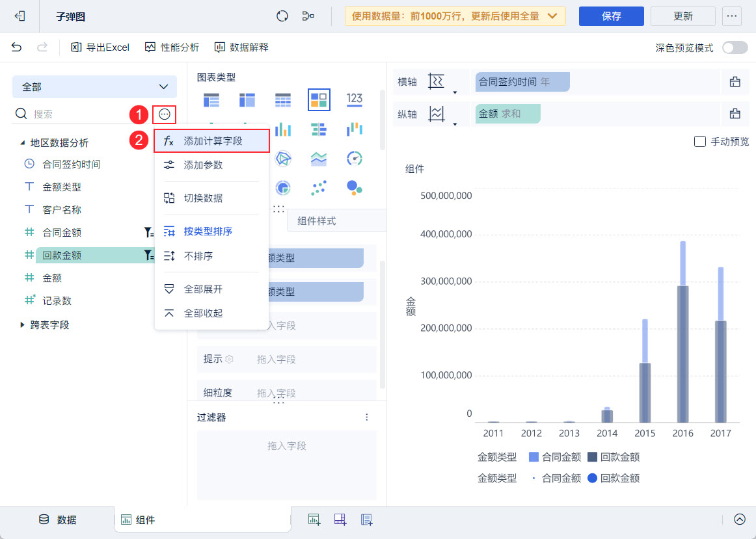Choose the radar chart icon
Image resolution: width=756 pixels, height=539 pixels.
[x=283, y=159]
